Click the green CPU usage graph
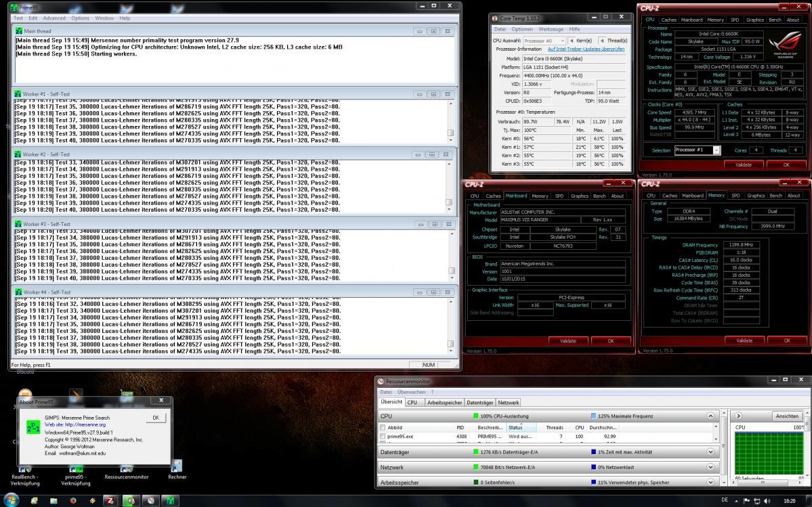 (x=769, y=454)
